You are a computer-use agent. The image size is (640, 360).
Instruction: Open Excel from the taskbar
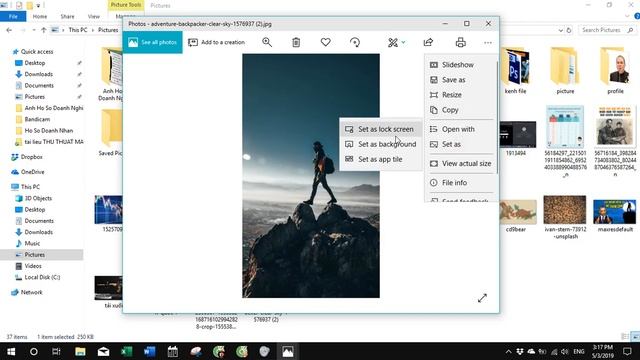[127, 351]
